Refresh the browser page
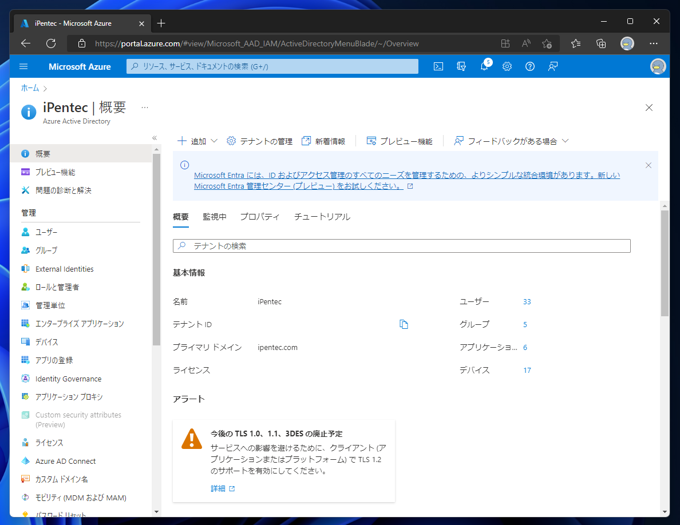 51,43
